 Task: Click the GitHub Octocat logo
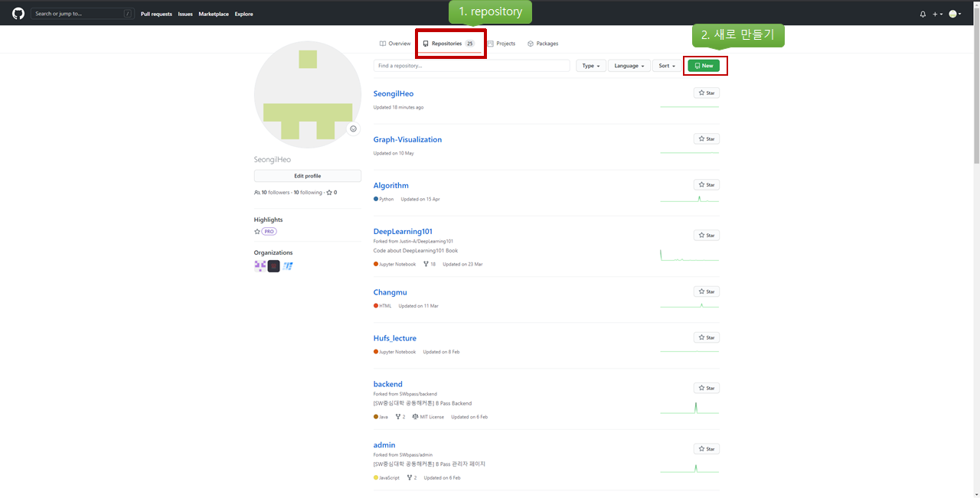[x=18, y=14]
